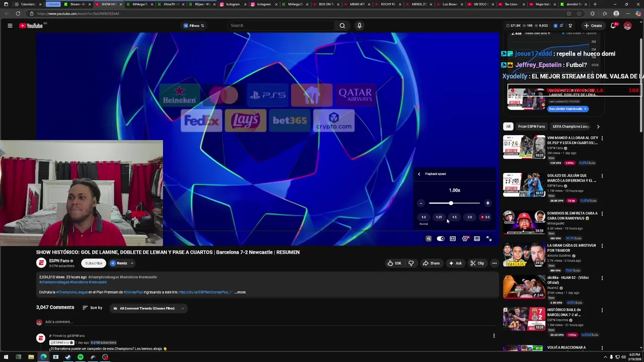
Task: Open options for the LA GRAN CAÍDA DE MRSTIVEN video
Action: [x=602, y=246]
